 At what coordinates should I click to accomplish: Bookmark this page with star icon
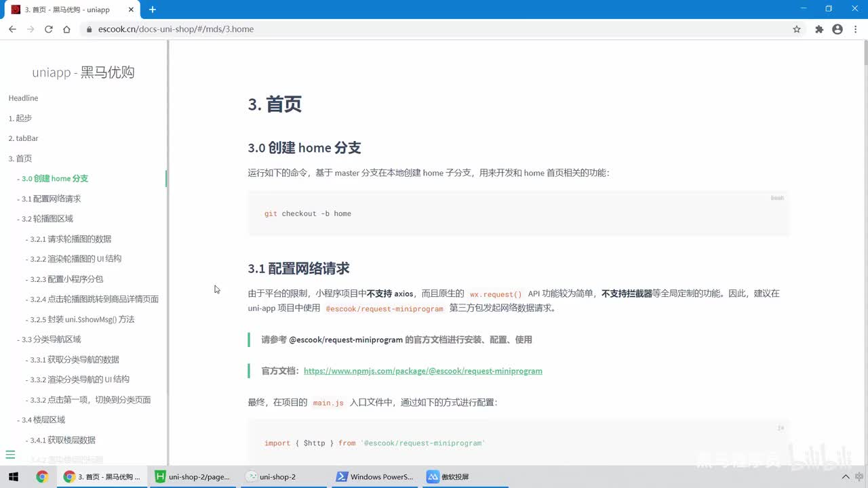(797, 29)
